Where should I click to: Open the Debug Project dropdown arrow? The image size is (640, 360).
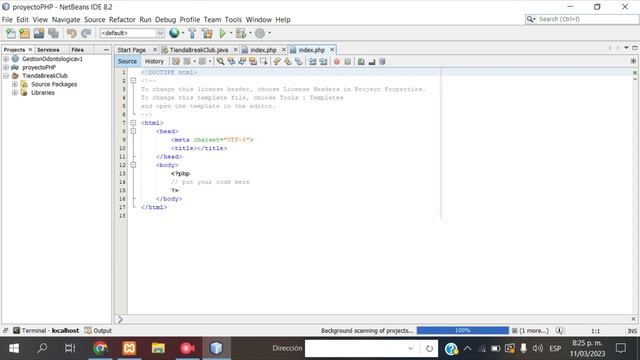click(250, 33)
